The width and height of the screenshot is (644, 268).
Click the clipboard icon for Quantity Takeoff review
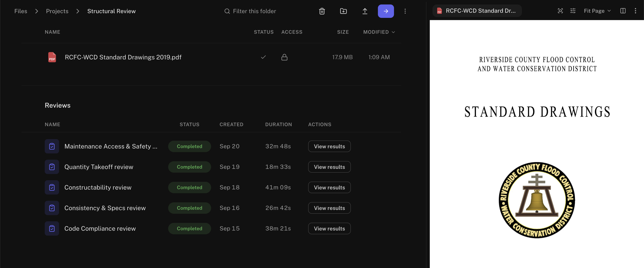[52, 167]
